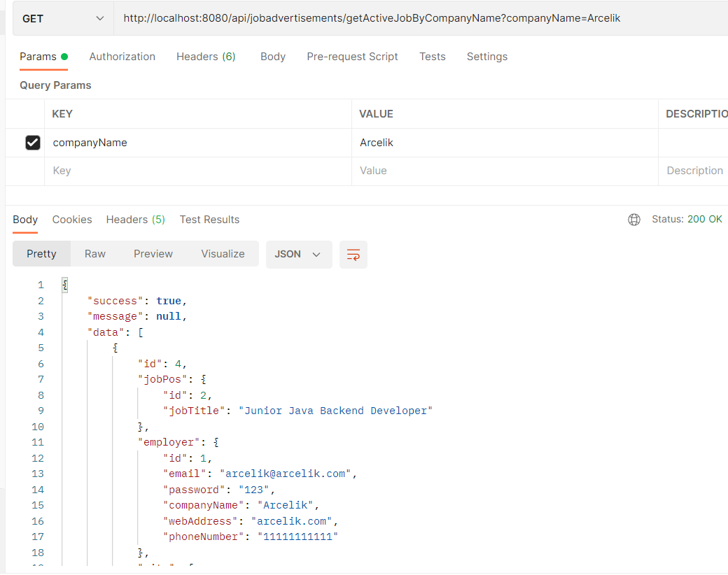728x575 pixels.
Task: Uncheck the companyName query parameter
Action: click(33, 142)
